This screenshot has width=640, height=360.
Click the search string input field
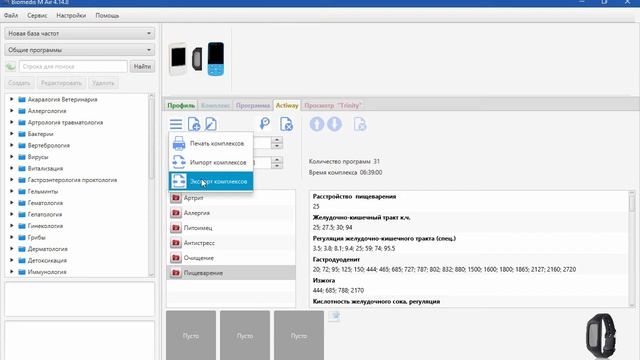coord(73,67)
